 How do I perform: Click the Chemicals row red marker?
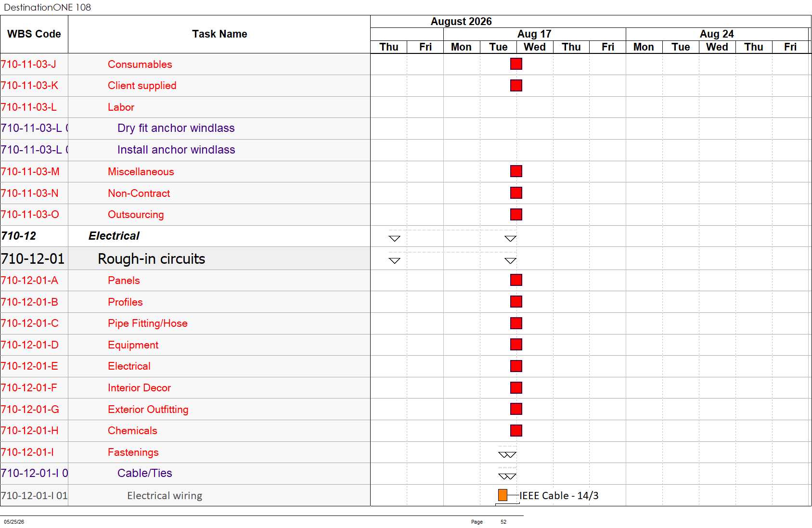tap(516, 431)
